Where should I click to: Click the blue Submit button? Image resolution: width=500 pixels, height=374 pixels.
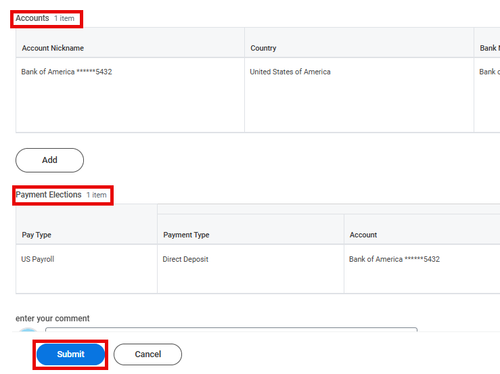coord(70,354)
